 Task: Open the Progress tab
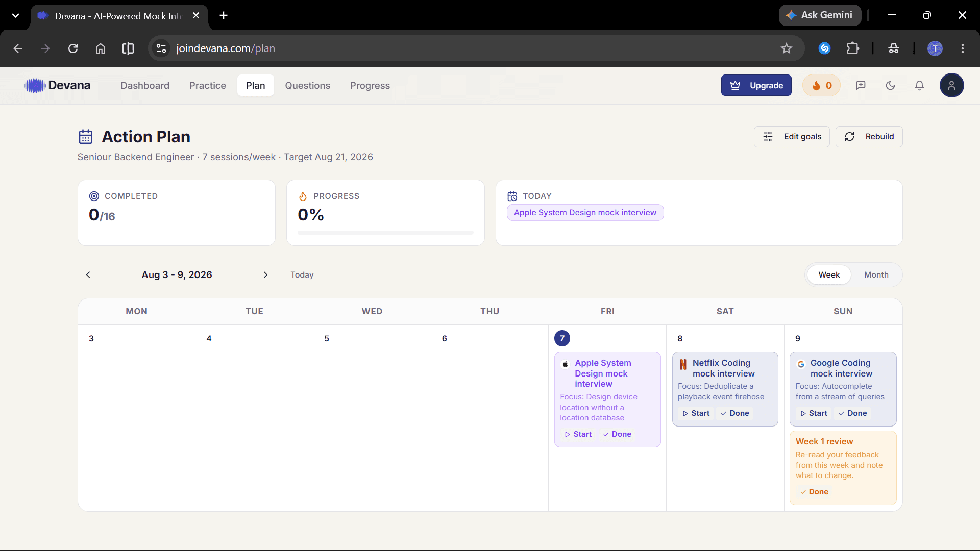[370, 85]
